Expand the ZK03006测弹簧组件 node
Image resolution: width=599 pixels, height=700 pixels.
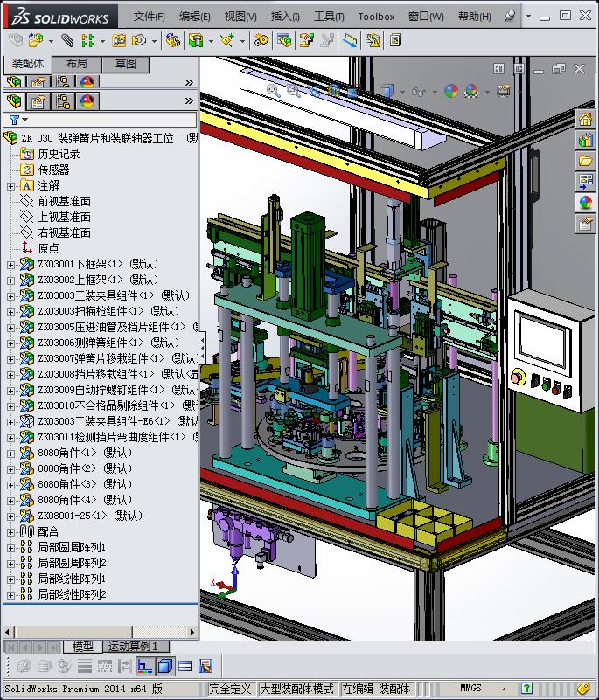pyautogui.click(x=10, y=343)
